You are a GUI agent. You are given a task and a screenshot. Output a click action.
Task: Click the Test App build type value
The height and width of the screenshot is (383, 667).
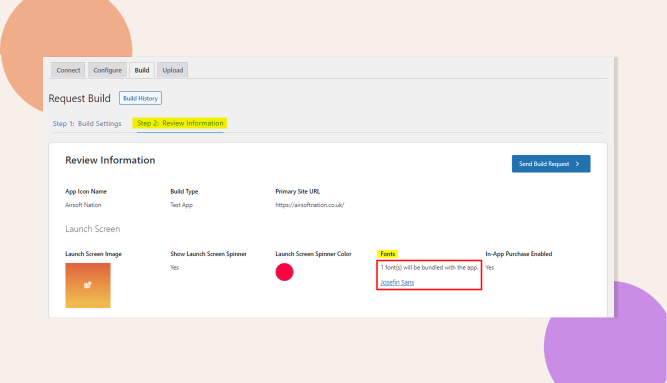181,205
